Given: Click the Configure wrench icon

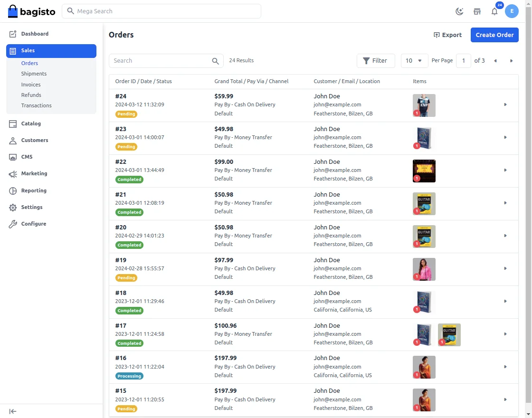Looking at the screenshot, I should (x=14, y=223).
